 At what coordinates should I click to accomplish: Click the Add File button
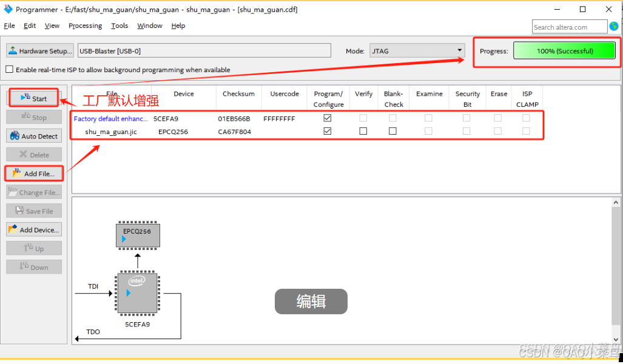point(34,174)
